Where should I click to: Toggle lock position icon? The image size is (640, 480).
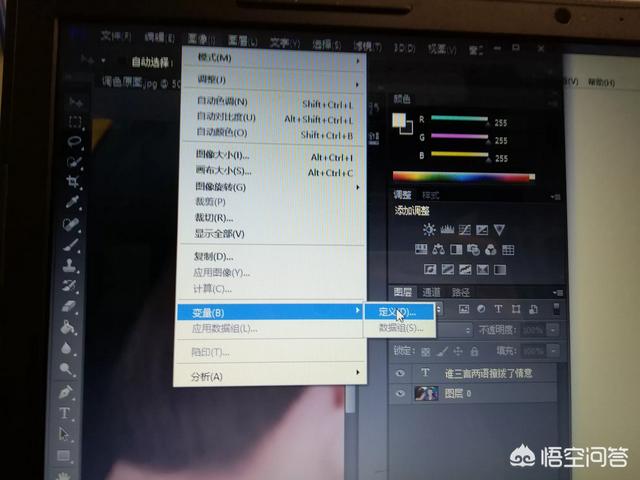pyautogui.click(x=458, y=351)
